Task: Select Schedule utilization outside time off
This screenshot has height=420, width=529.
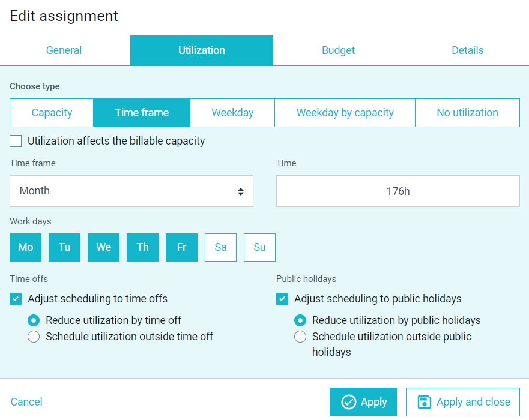Action: coord(34,337)
